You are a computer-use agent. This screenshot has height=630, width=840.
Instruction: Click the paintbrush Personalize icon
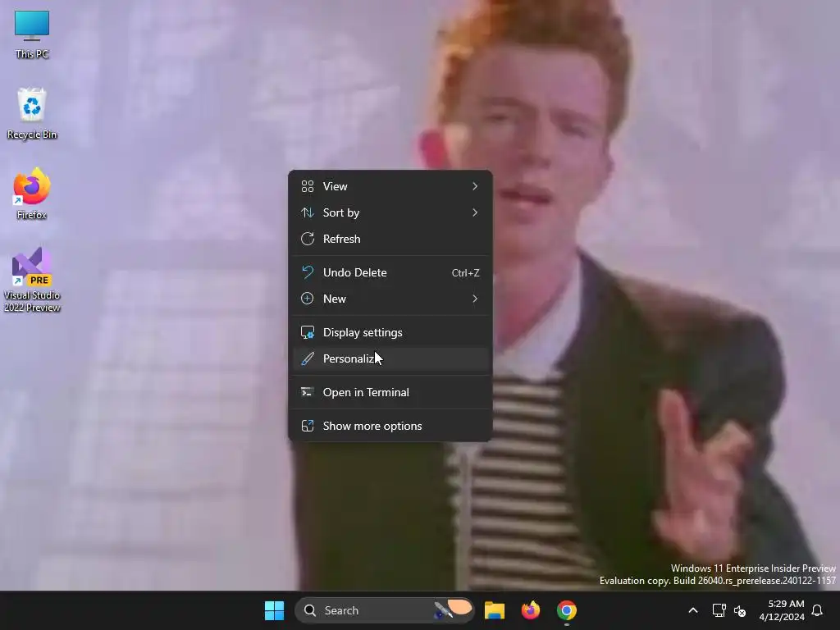pyautogui.click(x=308, y=359)
